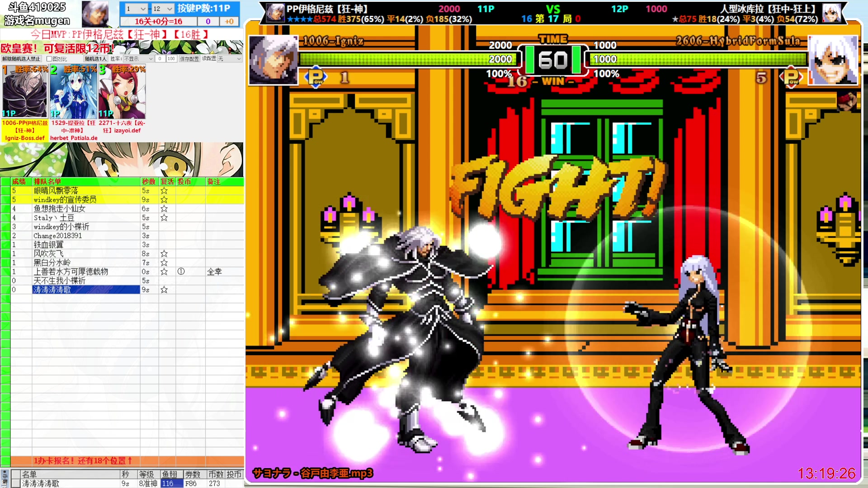Screen dimensions: 868x488
Task: Click 16关+0分=16 score button
Action: click(158, 21)
